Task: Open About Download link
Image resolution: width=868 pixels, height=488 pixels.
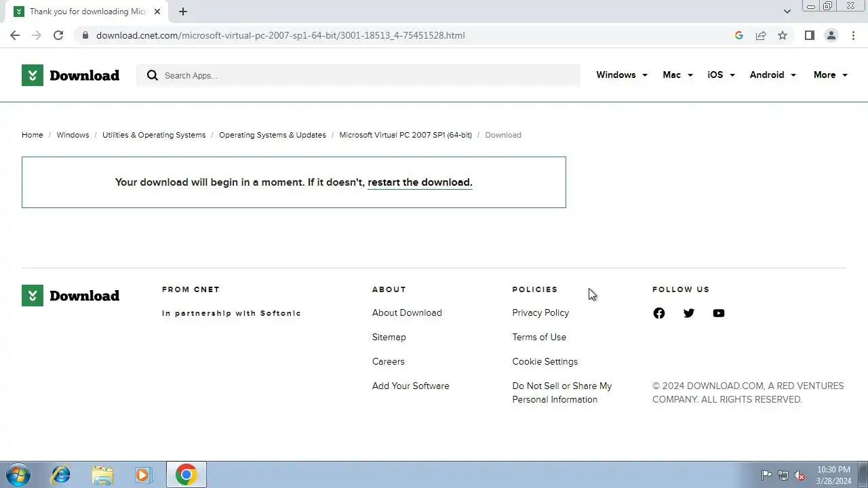Action: point(407,313)
